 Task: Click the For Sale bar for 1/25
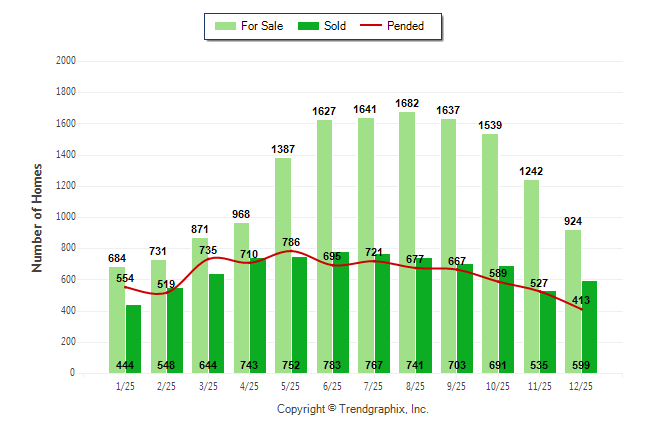[x=117, y=320]
